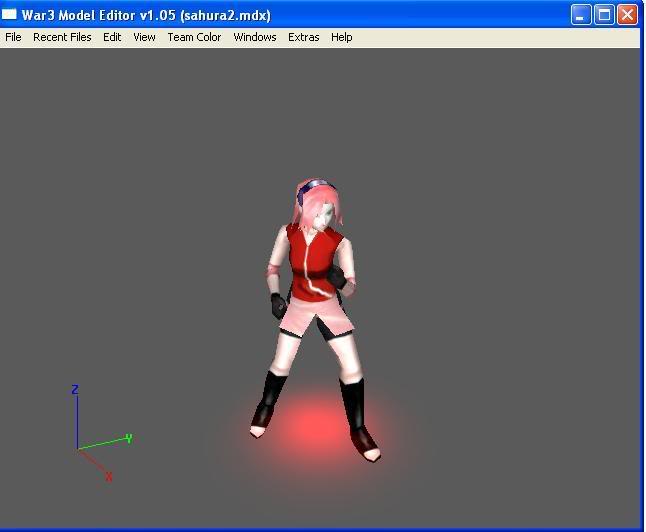The height and width of the screenshot is (532, 646).
Task: Click the Windows menu item
Action: 255,37
